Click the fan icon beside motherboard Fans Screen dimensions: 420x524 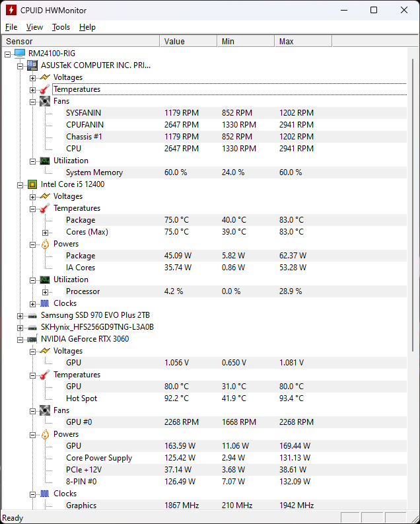click(45, 101)
